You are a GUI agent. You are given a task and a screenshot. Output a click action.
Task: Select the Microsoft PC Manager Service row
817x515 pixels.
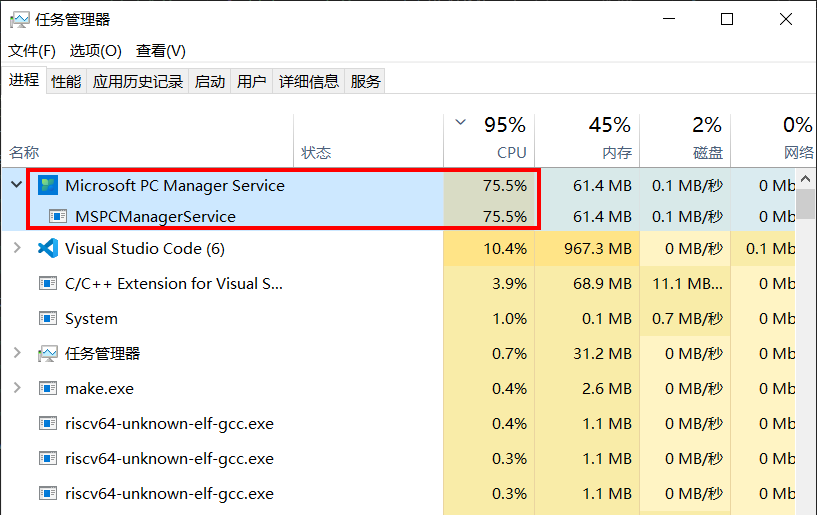(399, 186)
